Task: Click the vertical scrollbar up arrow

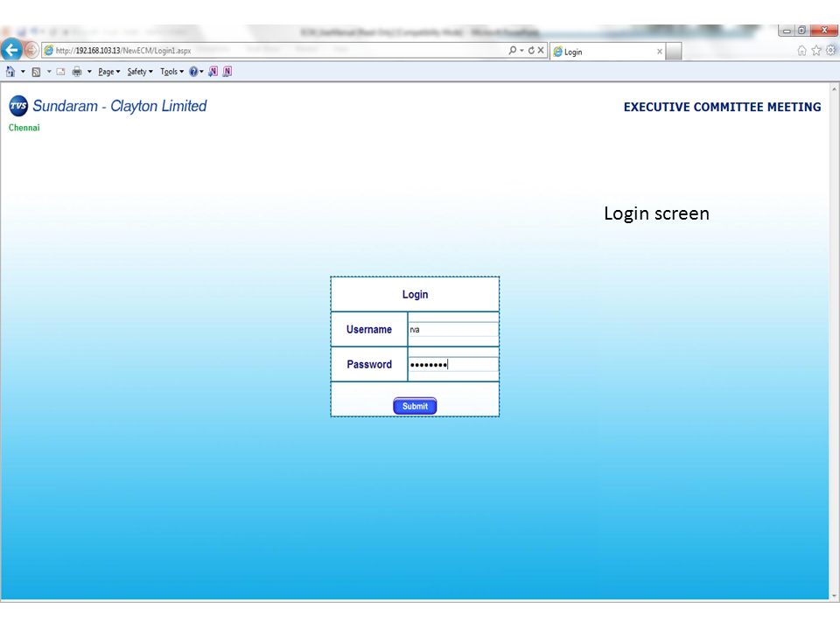Action: (x=834, y=88)
